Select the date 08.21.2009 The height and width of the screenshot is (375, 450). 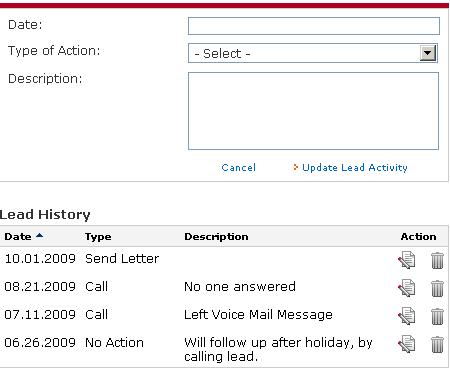click(40, 287)
